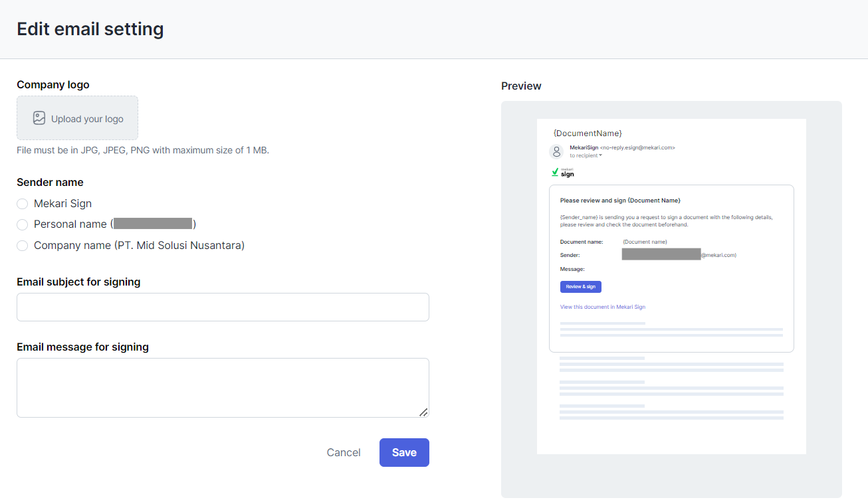The width and height of the screenshot is (868, 504).
Task: Click the {DocumentName} subject line in the preview
Action: (x=588, y=133)
